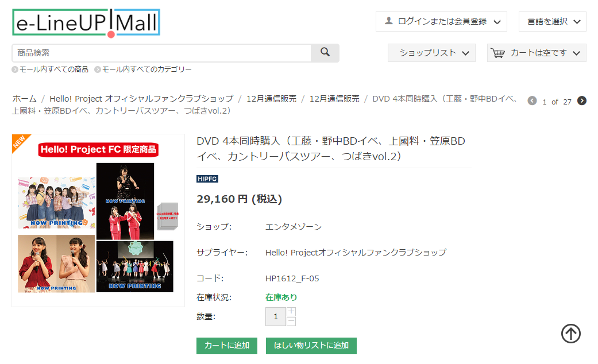Open the login or member registration dropdown
The image size is (598, 364).
click(441, 21)
